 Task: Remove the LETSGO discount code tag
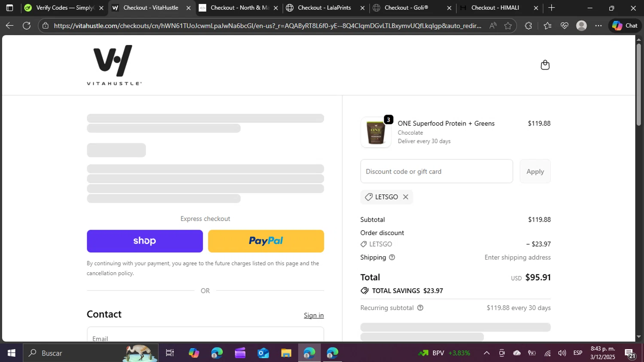pos(405,197)
